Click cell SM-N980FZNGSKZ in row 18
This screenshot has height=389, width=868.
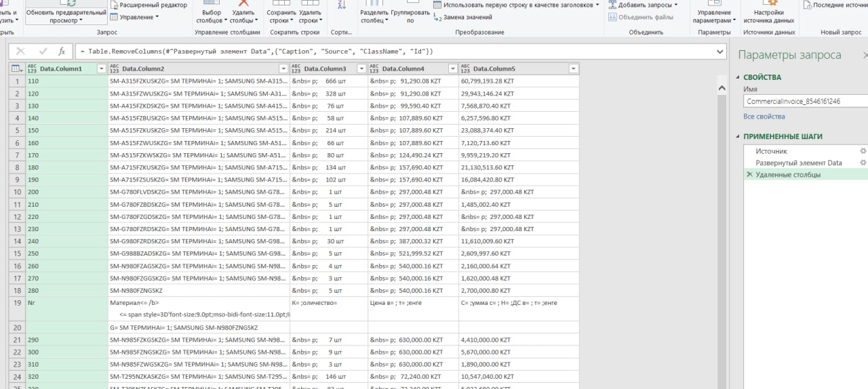(x=199, y=290)
